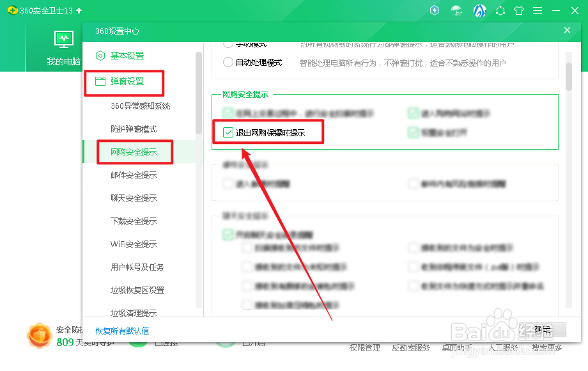Open 桌面助手 in main window
588x371 pixels.
click(457, 348)
